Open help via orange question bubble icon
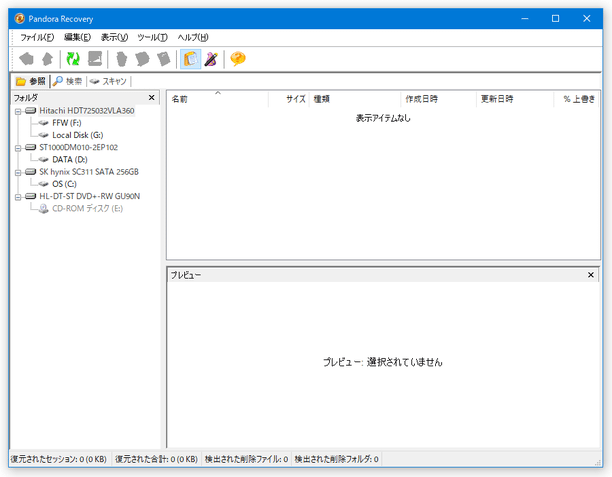The width and height of the screenshot is (612, 477). coord(238,59)
